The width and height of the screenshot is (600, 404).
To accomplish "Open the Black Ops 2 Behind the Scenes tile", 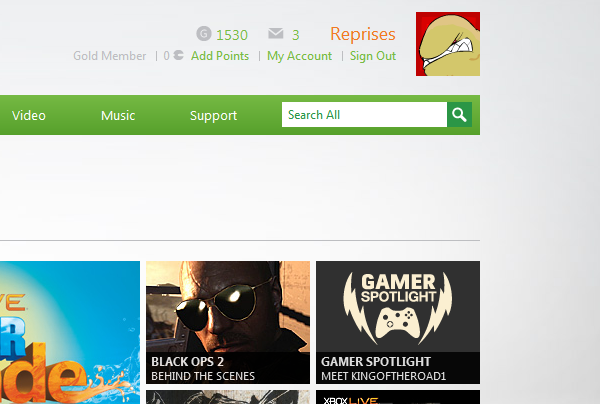I will pyautogui.click(x=228, y=322).
